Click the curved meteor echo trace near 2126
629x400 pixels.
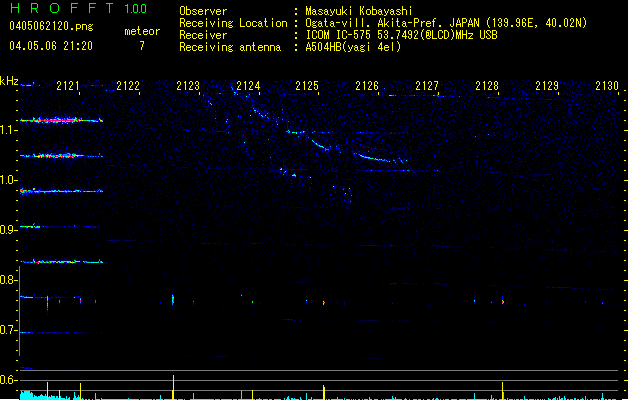click(379, 158)
